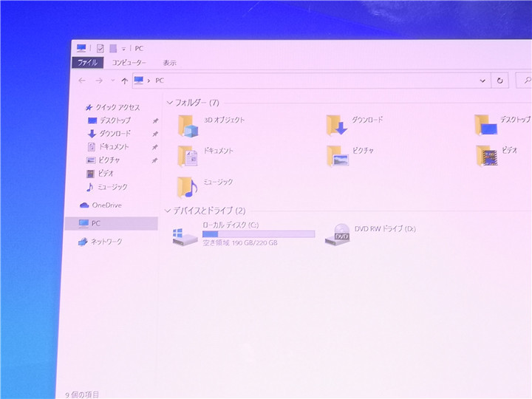Viewport: 532px width, 399px height.
Task: Click the 9 個の項目 status bar text
Action: click(82, 395)
